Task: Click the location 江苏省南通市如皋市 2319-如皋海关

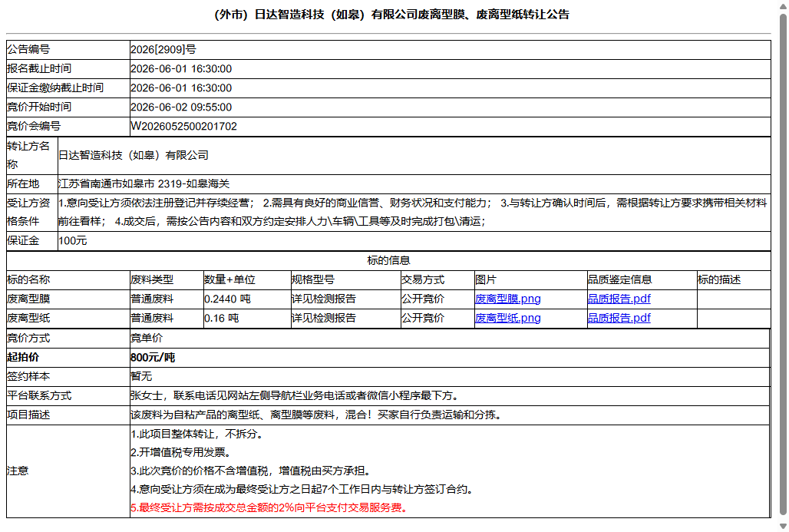Action: (144, 183)
